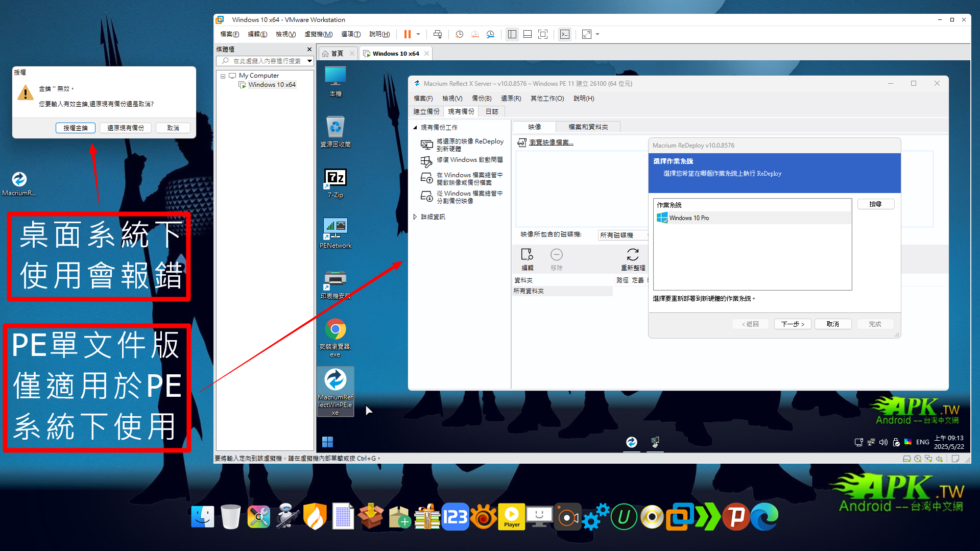The height and width of the screenshot is (551, 980).
Task: Switch to 檔案和資料夾 tab
Action: coord(588,127)
